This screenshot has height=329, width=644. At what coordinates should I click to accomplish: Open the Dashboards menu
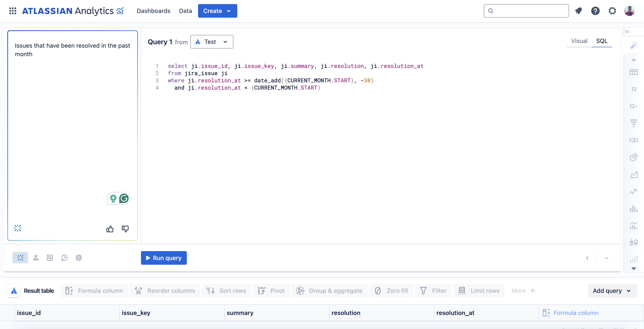[153, 11]
